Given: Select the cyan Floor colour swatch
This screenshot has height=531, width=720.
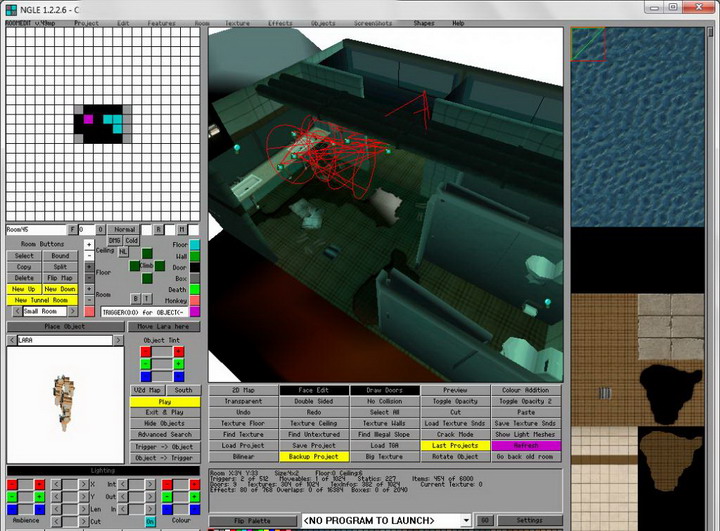Looking at the screenshot, I should tap(195, 244).
